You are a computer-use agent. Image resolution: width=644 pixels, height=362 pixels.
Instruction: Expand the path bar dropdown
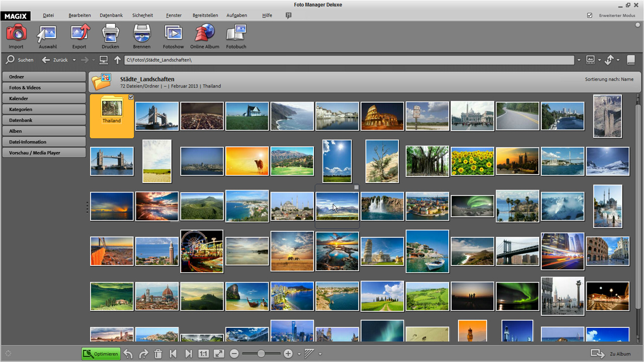[579, 60]
